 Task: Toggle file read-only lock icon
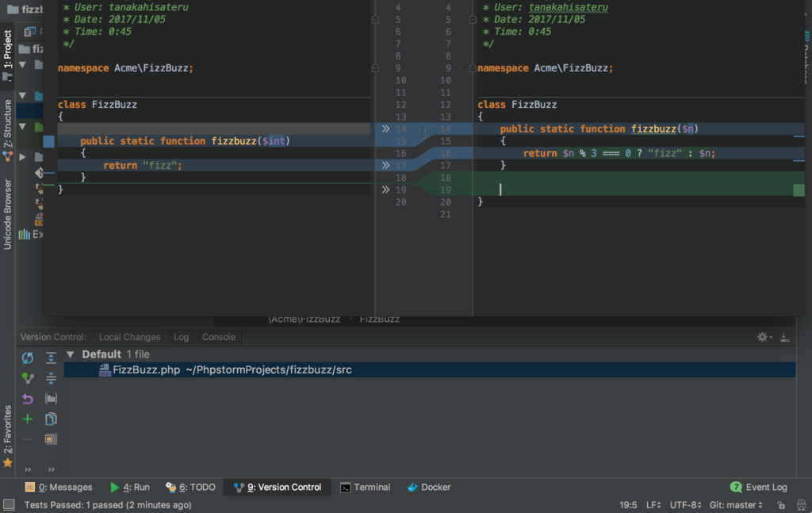click(x=781, y=505)
